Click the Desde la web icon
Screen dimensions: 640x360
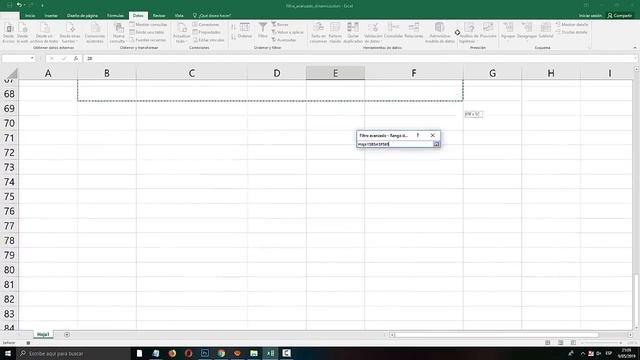click(x=23, y=33)
